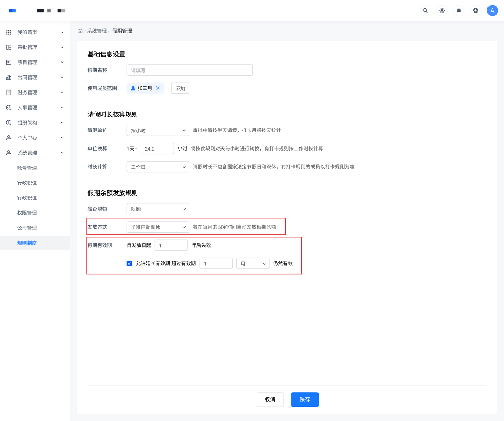Click the search icon in the header
The height and width of the screenshot is (421, 504).
(425, 11)
